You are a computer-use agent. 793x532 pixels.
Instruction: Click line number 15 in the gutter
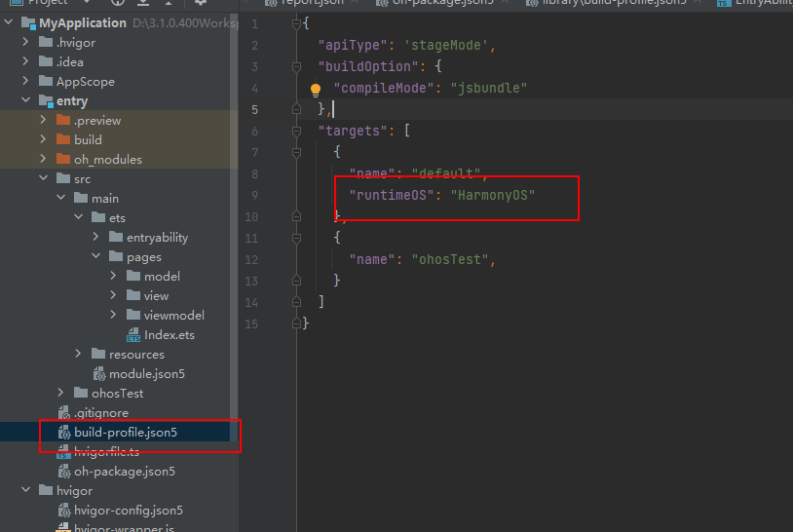(x=251, y=324)
